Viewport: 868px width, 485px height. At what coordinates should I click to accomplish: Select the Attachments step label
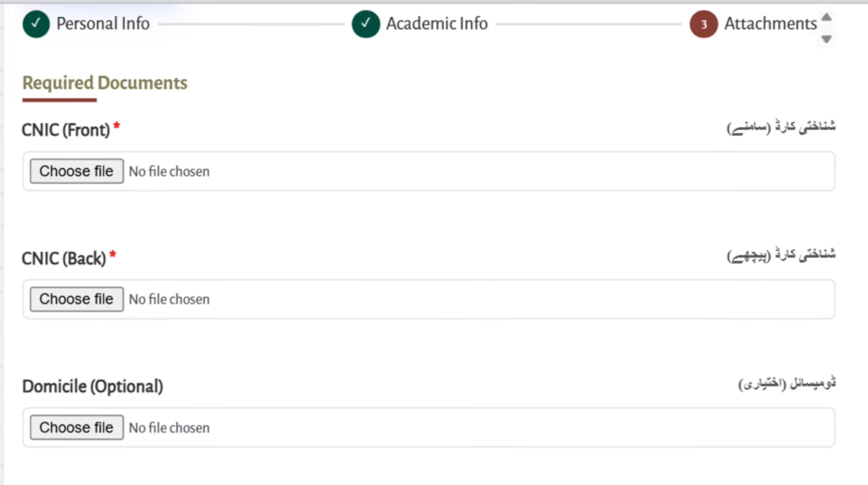[770, 24]
